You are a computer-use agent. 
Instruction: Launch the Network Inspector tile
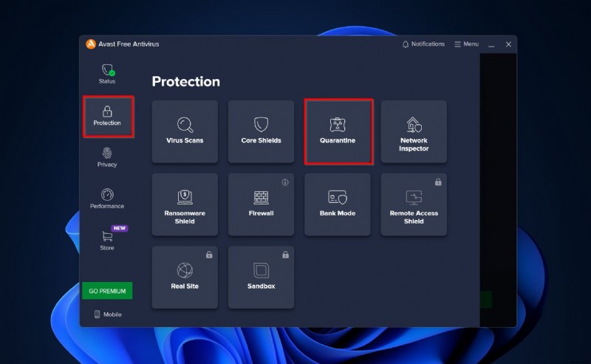coord(414,131)
